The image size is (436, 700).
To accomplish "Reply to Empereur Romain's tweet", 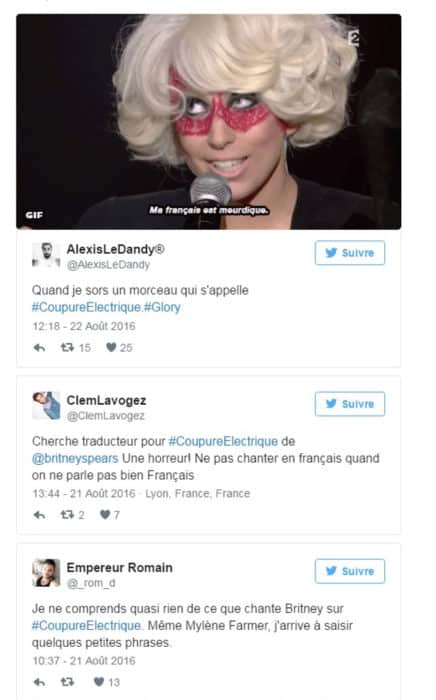I will pos(39,682).
